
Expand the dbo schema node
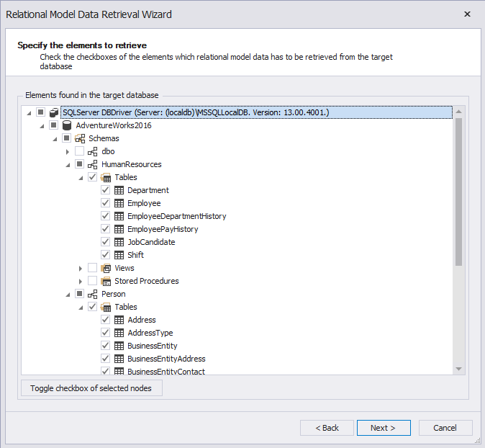68,152
